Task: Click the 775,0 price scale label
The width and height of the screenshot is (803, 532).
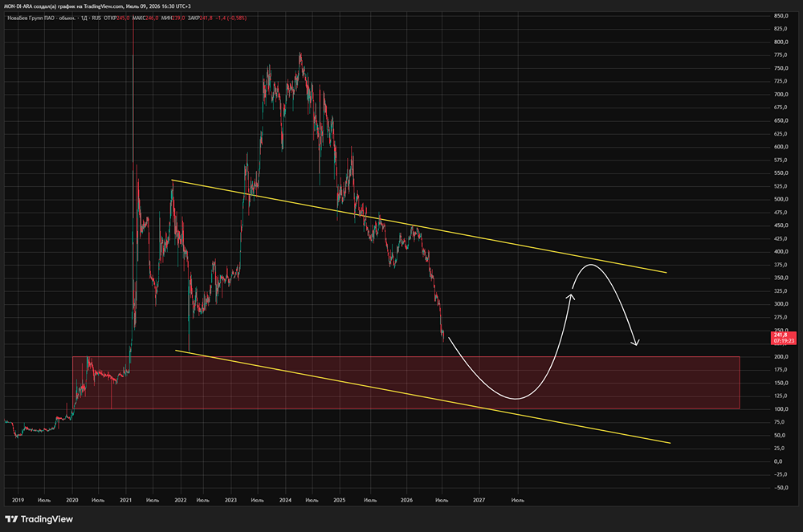Action: click(781, 55)
